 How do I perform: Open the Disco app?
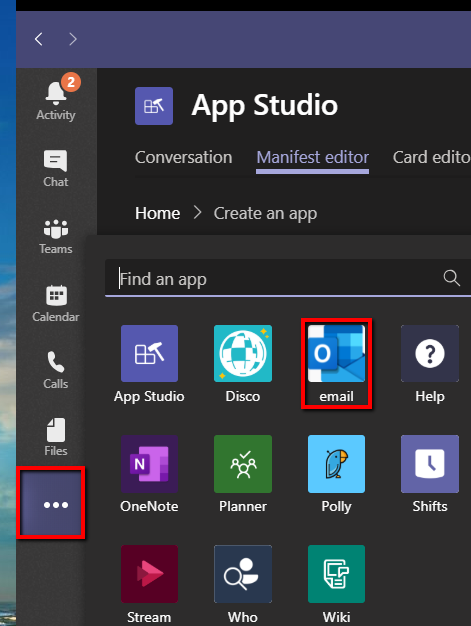(243, 364)
